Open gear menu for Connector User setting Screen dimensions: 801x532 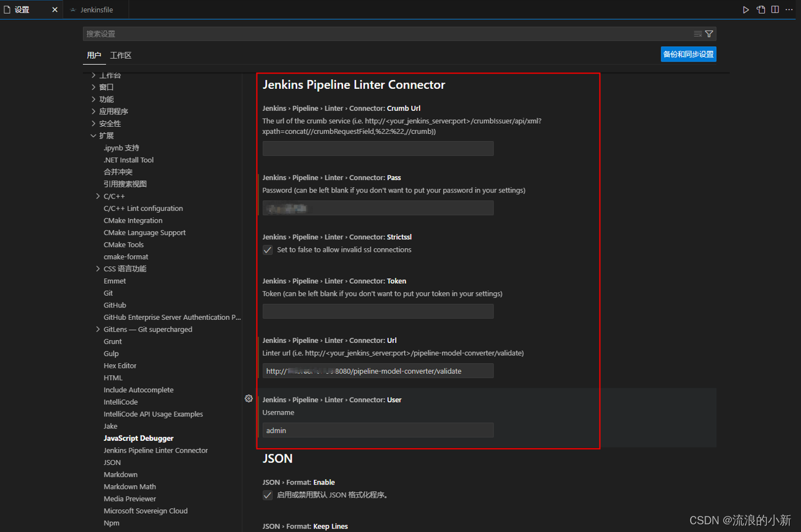click(x=249, y=399)
